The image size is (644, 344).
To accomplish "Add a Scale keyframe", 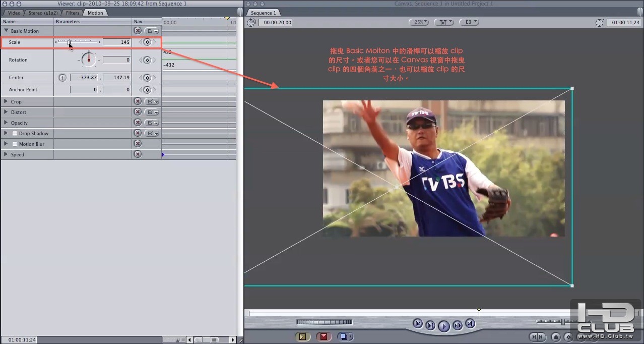I will [x=147, y=42].
